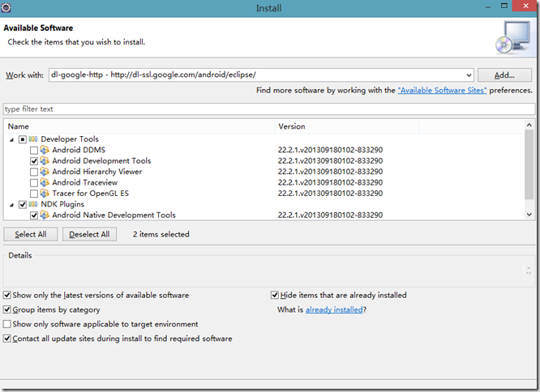Click the NDK Plugins category icon

(33, 204)
